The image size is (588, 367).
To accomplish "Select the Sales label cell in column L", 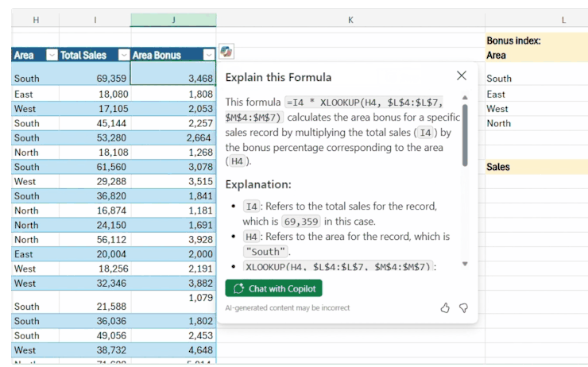I will [536, 167].
